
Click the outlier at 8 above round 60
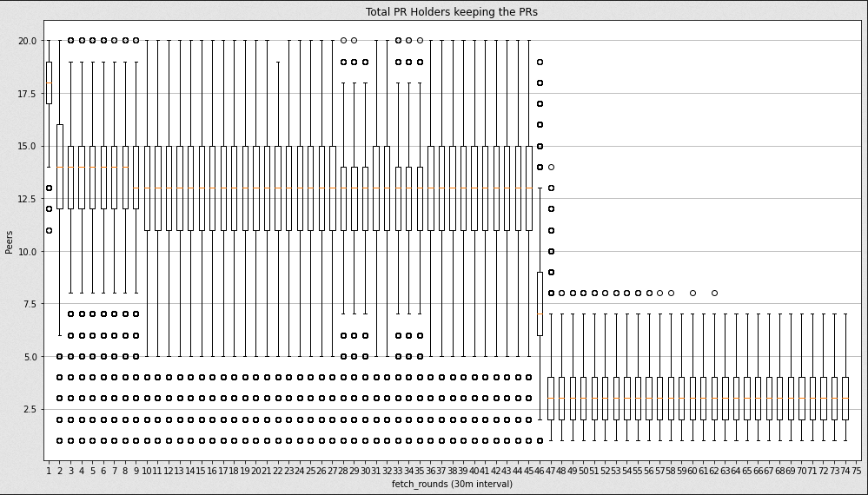[692, 294]
